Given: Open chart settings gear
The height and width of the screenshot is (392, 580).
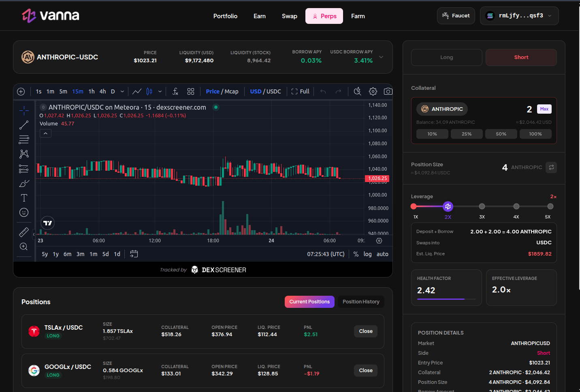Looking at the screenshot, I should pos(373,91).
